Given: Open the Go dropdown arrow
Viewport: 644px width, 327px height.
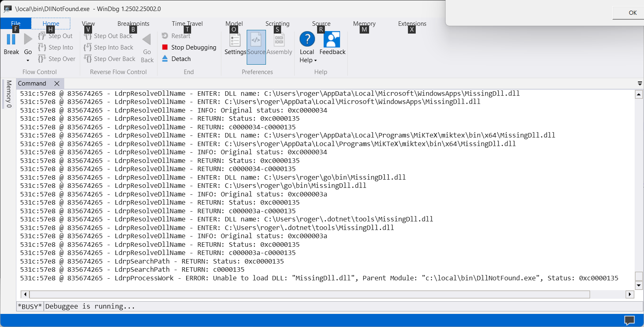Looking at the screenshot, I should tap(28, 61).
